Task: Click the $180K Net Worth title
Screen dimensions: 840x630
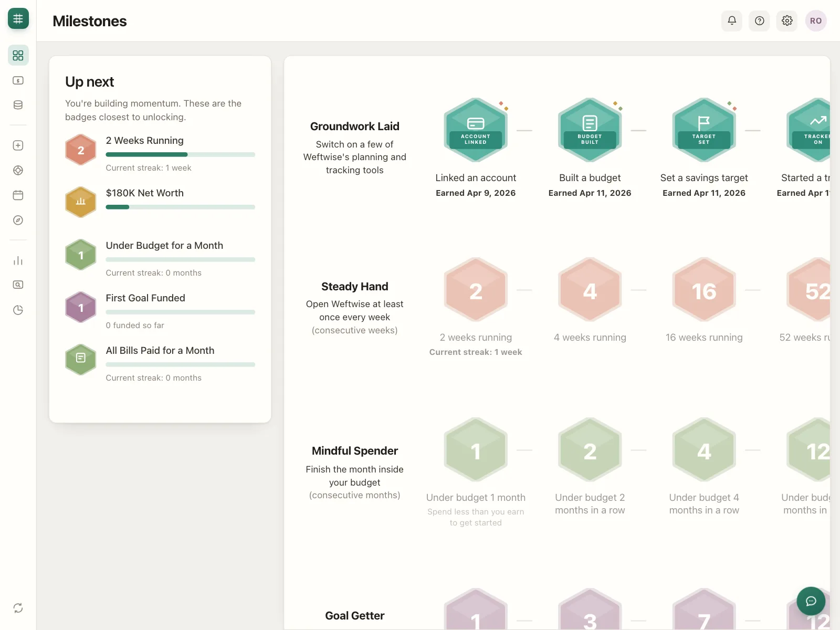Action: 145,193
